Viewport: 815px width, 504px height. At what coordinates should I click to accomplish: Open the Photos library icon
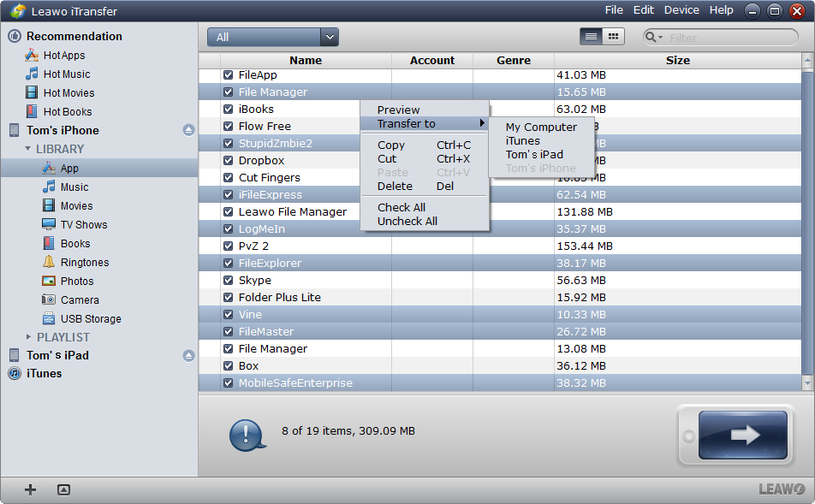tap(49, 281)
